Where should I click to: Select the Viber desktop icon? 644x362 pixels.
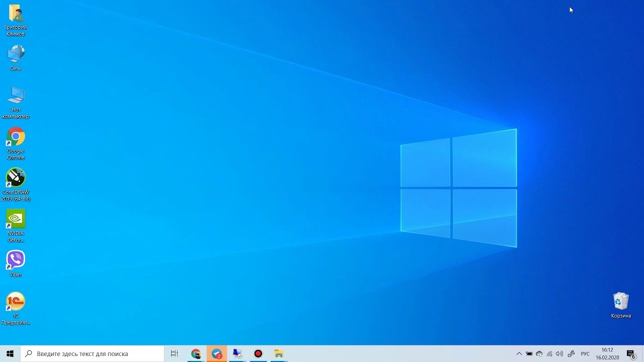point(16,260)
